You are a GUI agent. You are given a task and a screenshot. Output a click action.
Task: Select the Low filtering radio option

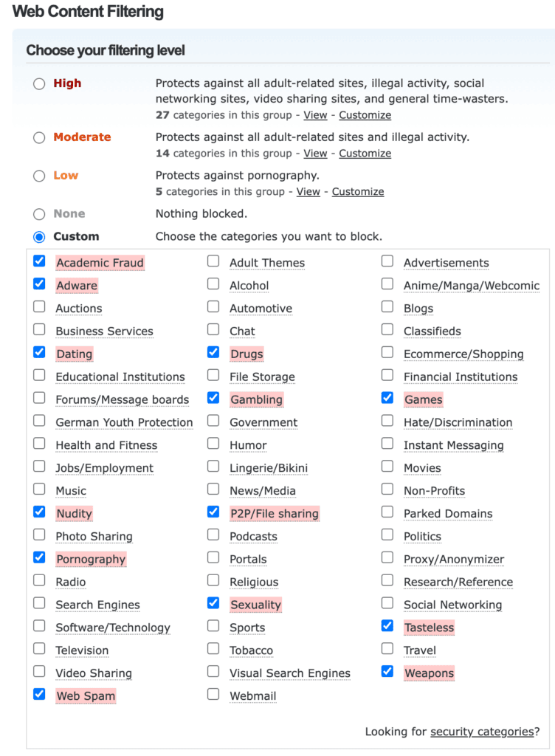(39, 176)
